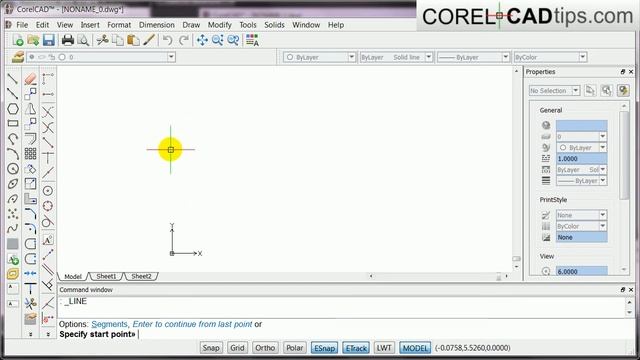
Task: Click the General color swatch field
Action: pyautogui.click(x=582, y=125)
